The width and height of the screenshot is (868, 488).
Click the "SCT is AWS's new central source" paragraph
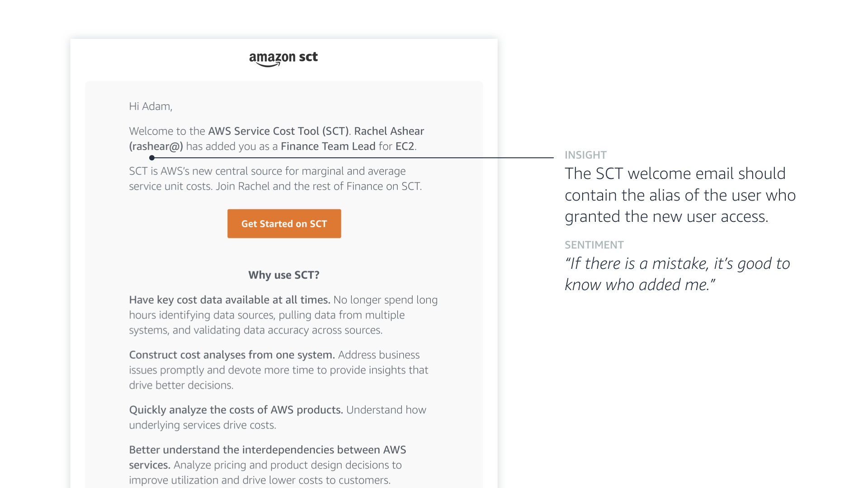point(275,178)
